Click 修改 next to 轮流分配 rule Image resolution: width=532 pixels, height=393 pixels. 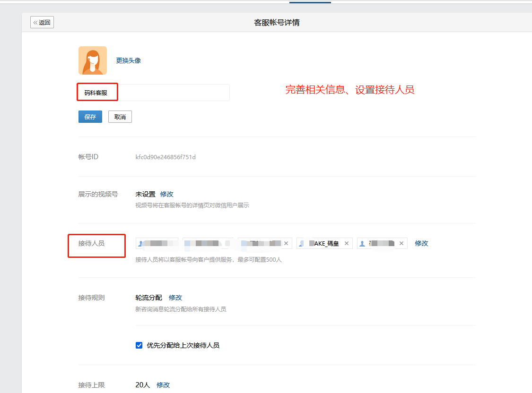175,298
